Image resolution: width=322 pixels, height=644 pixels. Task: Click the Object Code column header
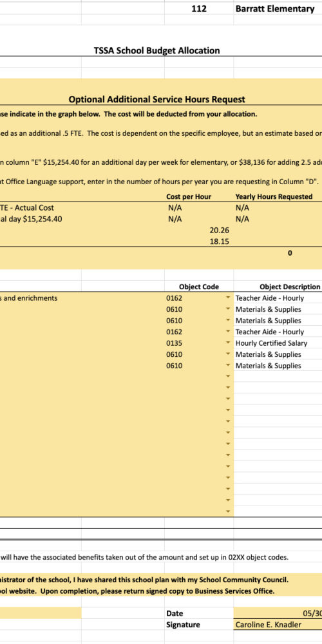pos(199,287)
